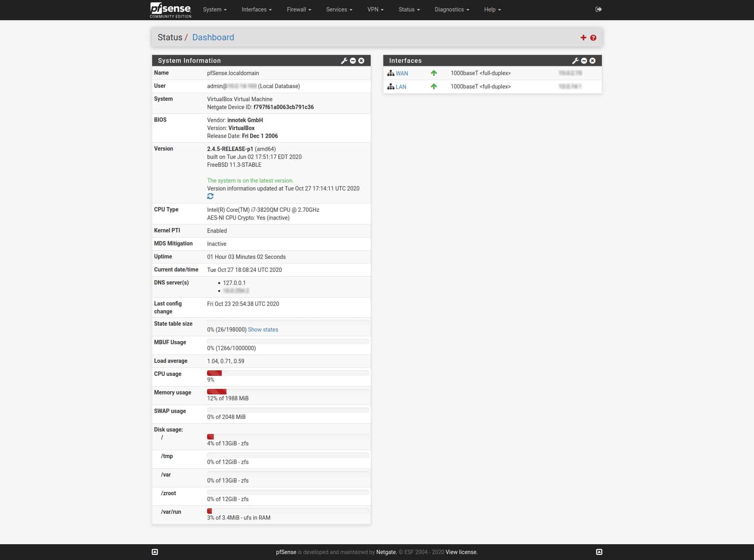Image resolution: width=754 pixels, height=560 pixels.
Task: Minimize the Interfaces widget
Action: pos(584,60)
